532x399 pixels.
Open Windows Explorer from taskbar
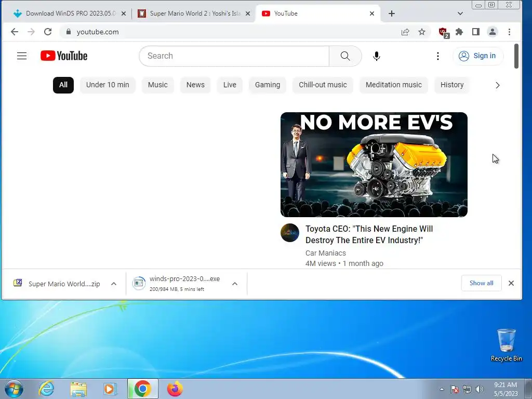(x=78, y=389)
